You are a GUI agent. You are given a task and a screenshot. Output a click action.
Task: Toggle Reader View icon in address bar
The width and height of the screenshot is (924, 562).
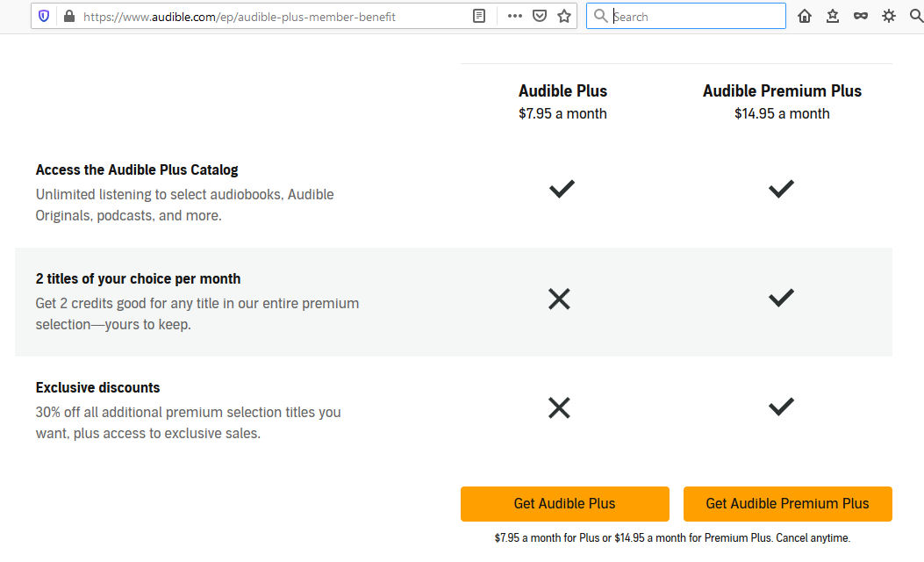pos(479,16)
